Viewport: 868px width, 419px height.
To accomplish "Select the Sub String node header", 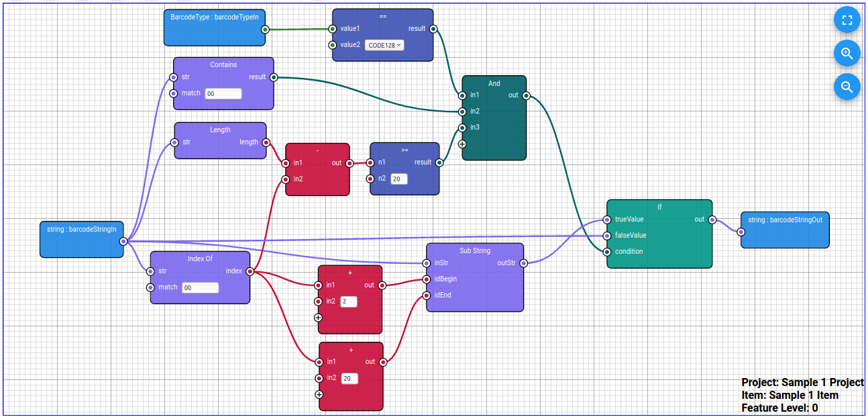I will click(474, 250).
